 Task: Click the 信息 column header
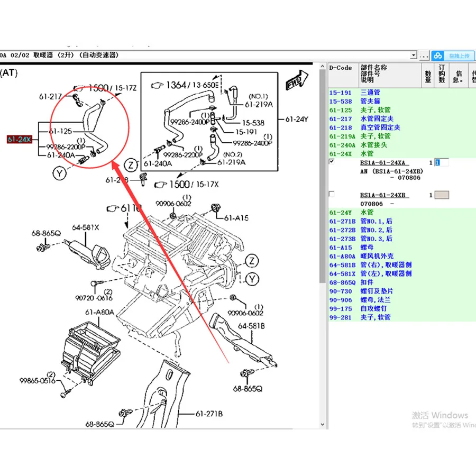pos(459,75)
